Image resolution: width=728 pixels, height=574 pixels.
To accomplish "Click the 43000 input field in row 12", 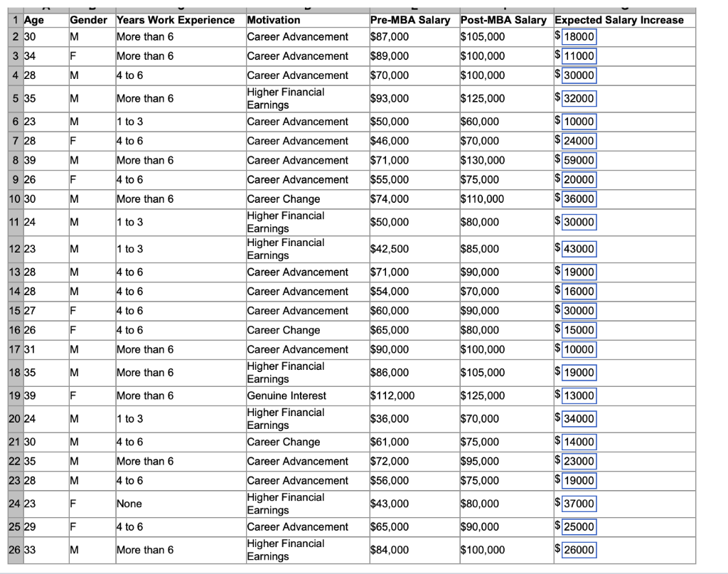I will tap(577, 249).
